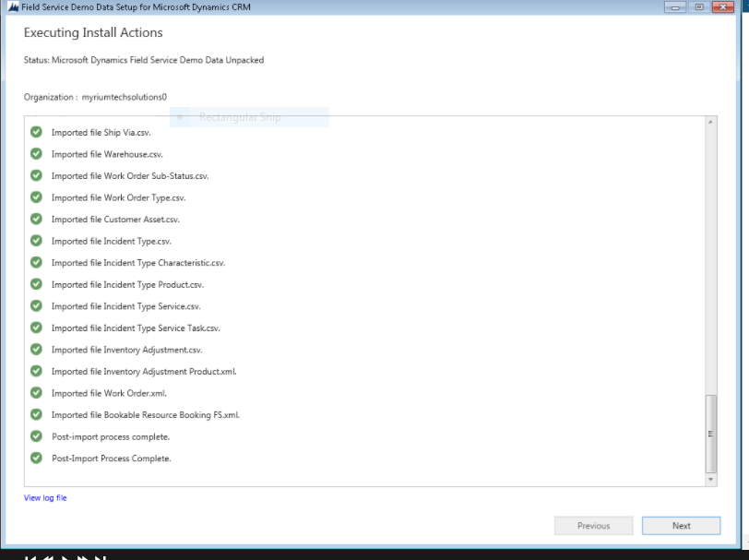Screen dimensions: 749x560
Task: Click the vertical scrollbar thumb
Action: (711, 434)
